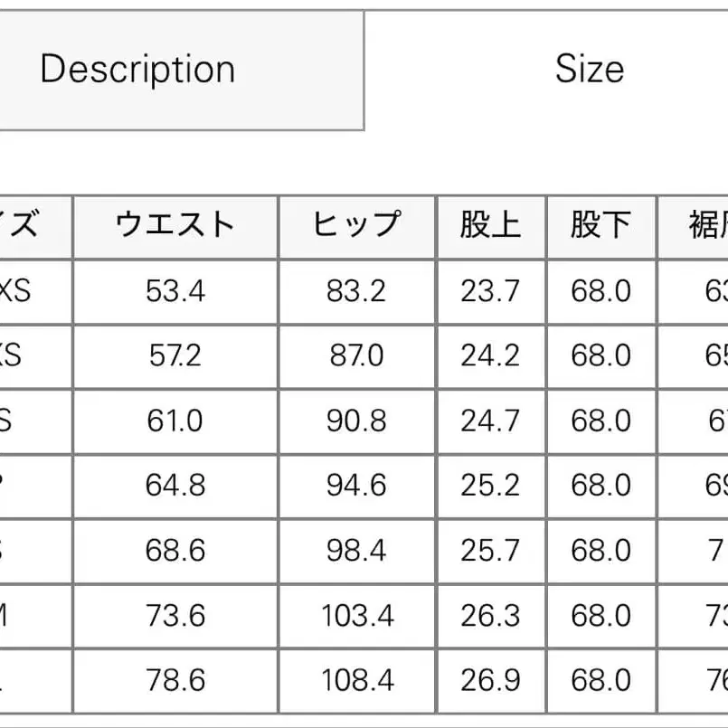Viewport: 728px width, 728px height.
Task: Click the waist value 68.6
Action: click(175, 549)
